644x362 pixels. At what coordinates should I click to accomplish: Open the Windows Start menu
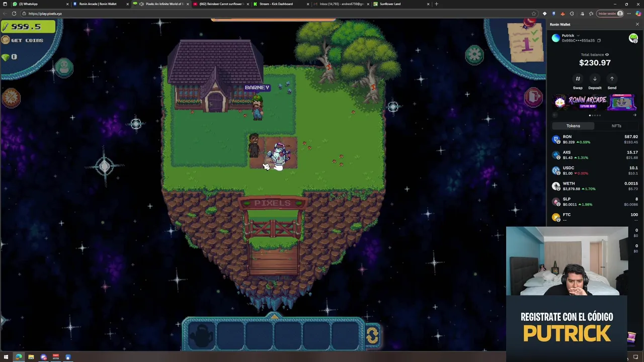pos(6,357)
